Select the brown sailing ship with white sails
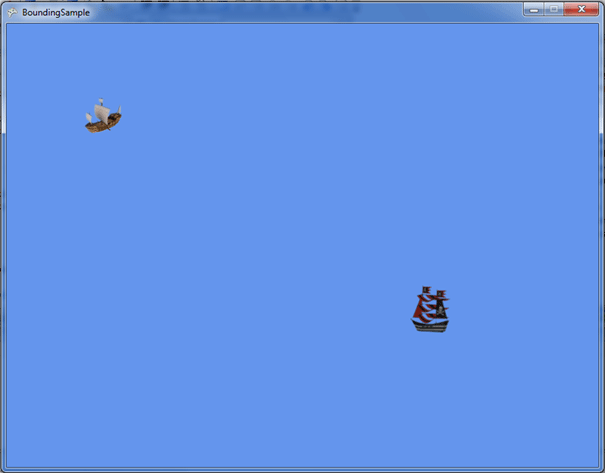The height and width of the screenshot is (473, 605). [103, 116]
